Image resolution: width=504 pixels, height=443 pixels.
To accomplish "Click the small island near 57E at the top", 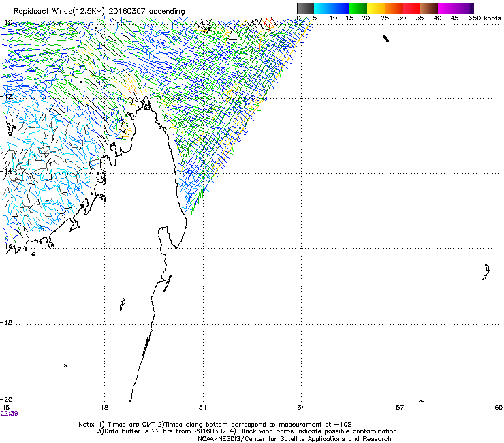I will coord(385,38).
